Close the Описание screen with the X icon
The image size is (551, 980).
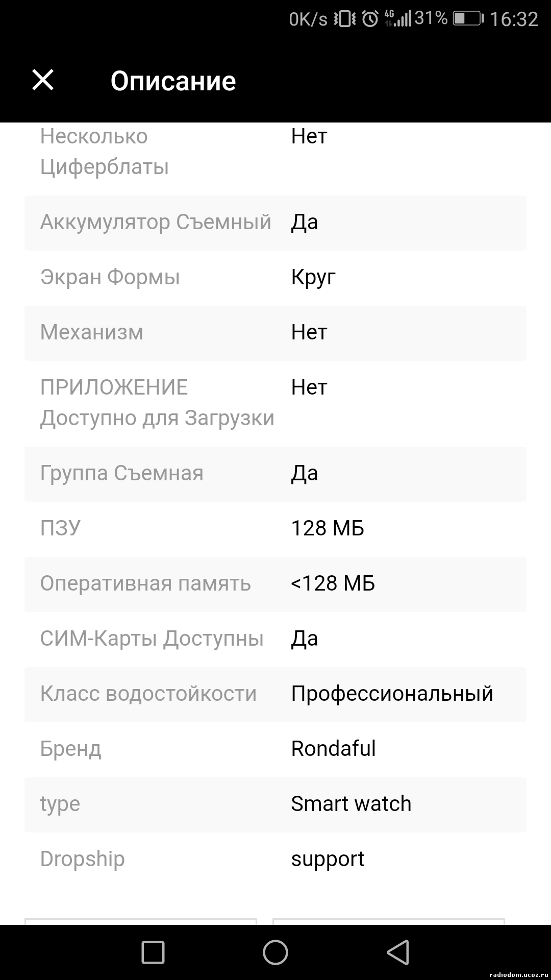pos(43,80)
